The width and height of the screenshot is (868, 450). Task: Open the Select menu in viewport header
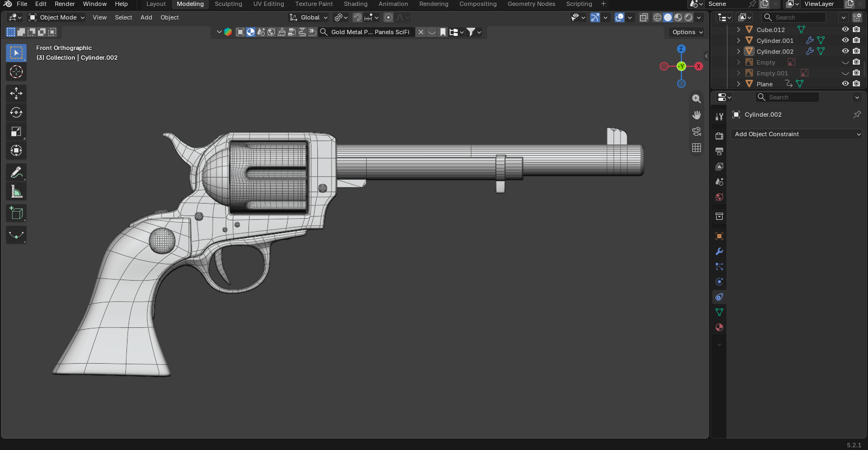tap(123, 17)
